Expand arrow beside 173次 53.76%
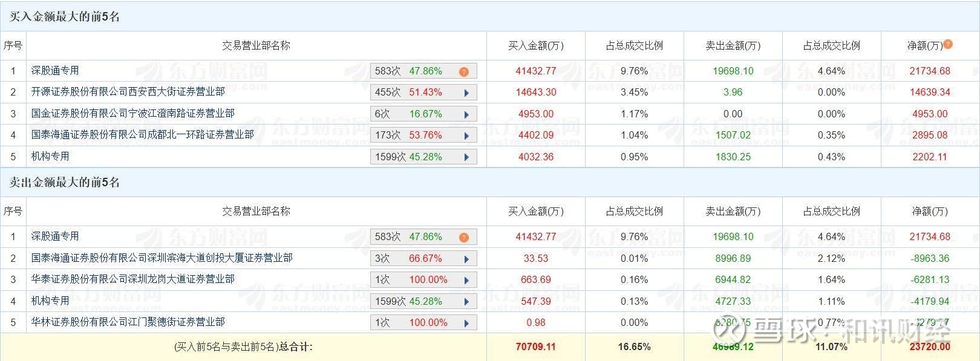The image size is (980, 361). tap(466, 136)
